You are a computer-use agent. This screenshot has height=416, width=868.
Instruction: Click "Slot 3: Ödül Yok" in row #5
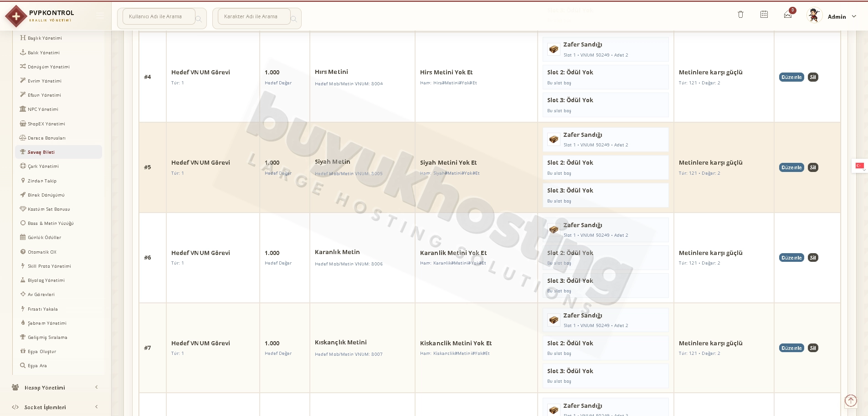click(570, 190)
